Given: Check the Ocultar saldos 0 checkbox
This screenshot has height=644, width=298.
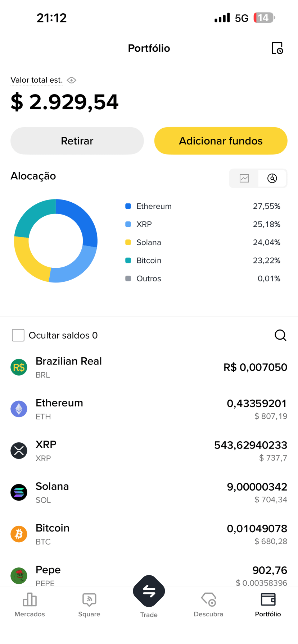Looking at the screenshot, I should [18, 335].
